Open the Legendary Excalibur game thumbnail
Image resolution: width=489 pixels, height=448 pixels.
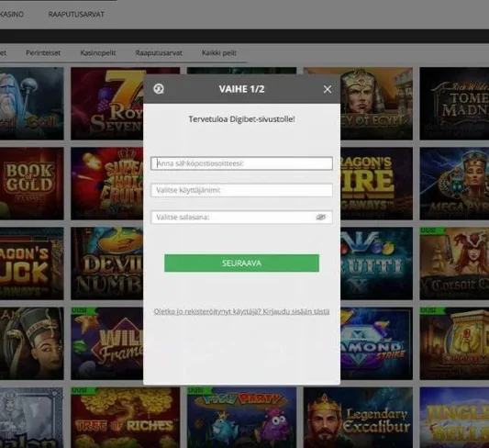point(358,418)
